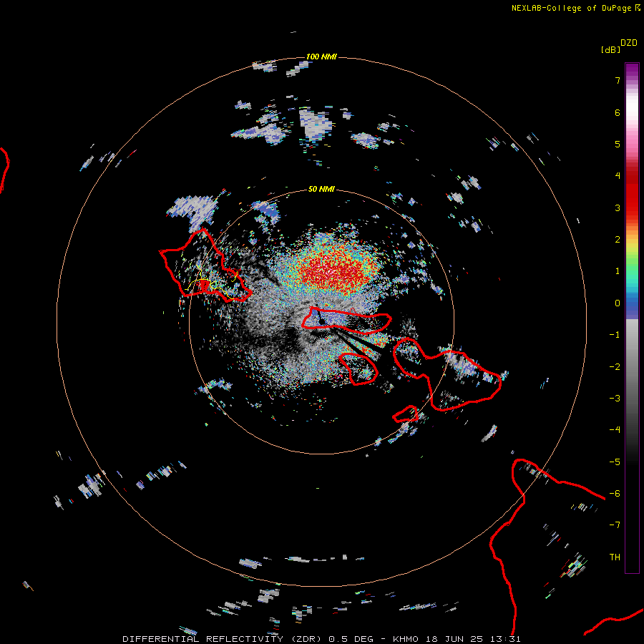This screenshot has width=644, height=644.
Task: Click the -6 value on the color scale
Action: click(x=615, y=494)
